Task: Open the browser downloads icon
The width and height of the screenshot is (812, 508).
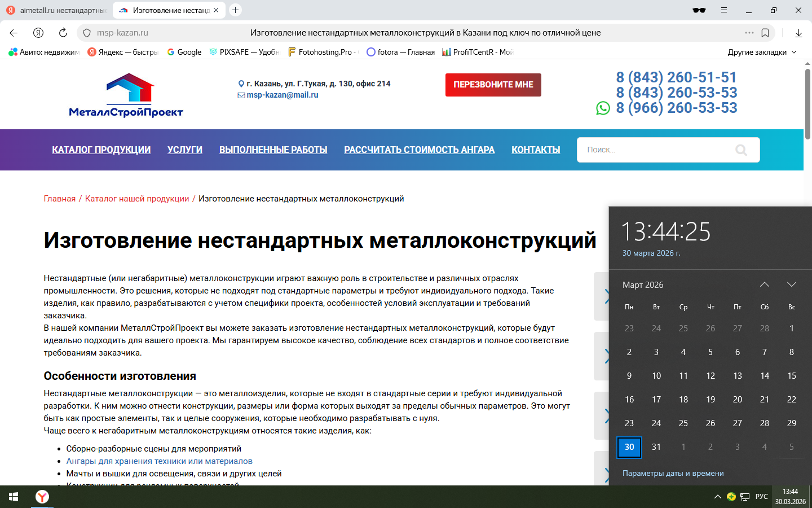Action: pyautogui.click(x=798, y=33)
